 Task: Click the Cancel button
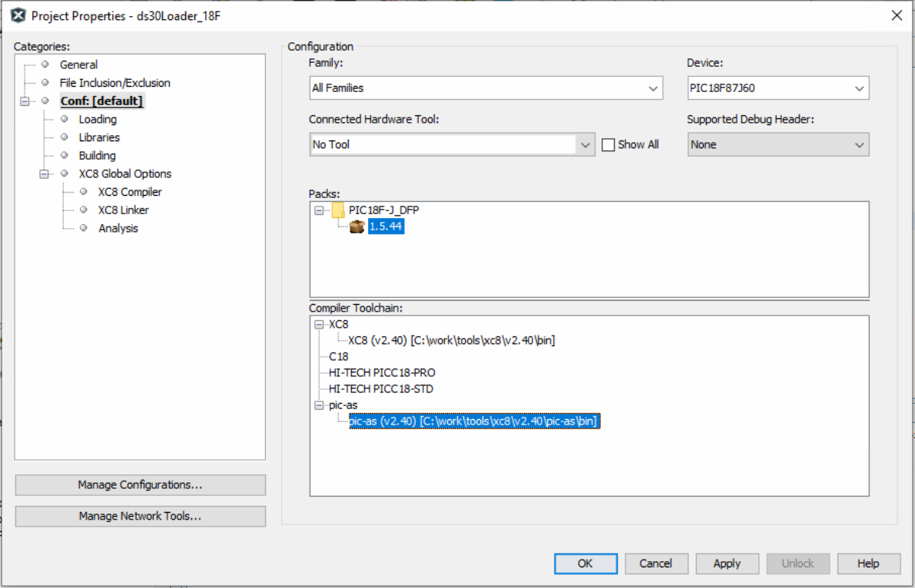656,563
